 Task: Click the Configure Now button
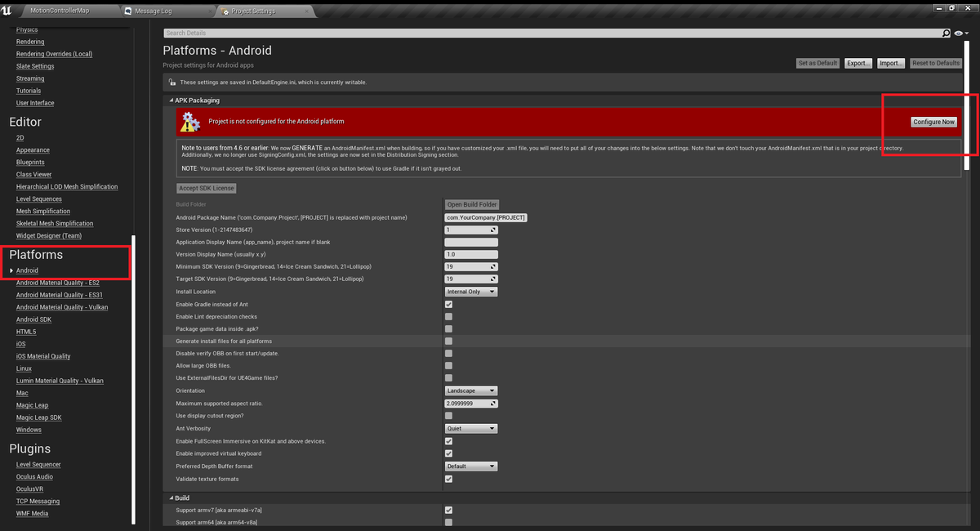tap(933, 122)
